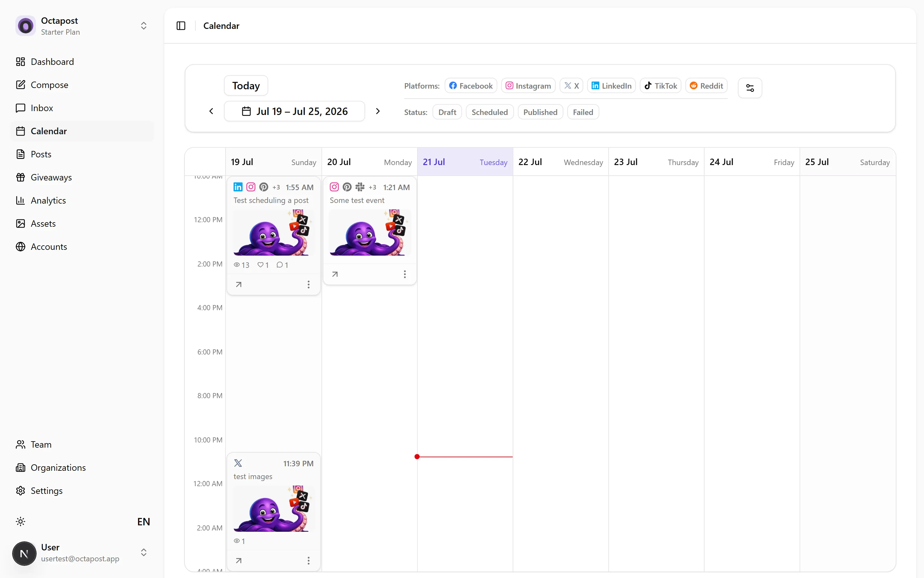Open Assets in sidebar
Viewport: 924px width, 578px height.
[82, 223]
